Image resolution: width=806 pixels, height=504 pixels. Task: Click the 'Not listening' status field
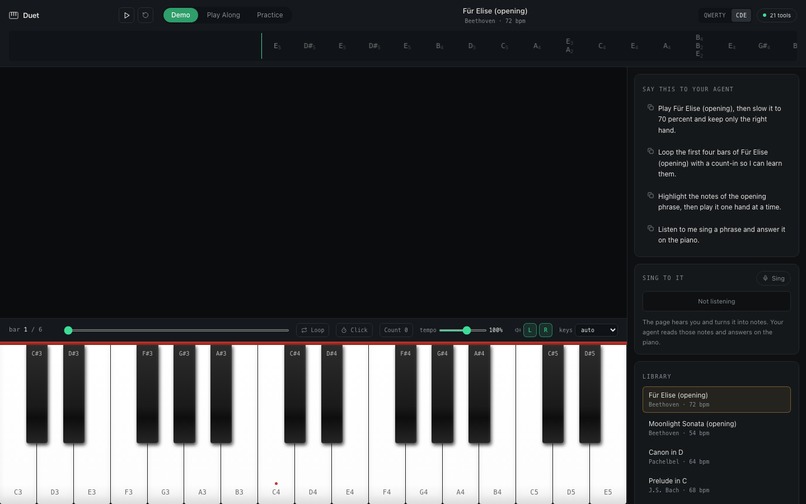click(x=716, y=301)
